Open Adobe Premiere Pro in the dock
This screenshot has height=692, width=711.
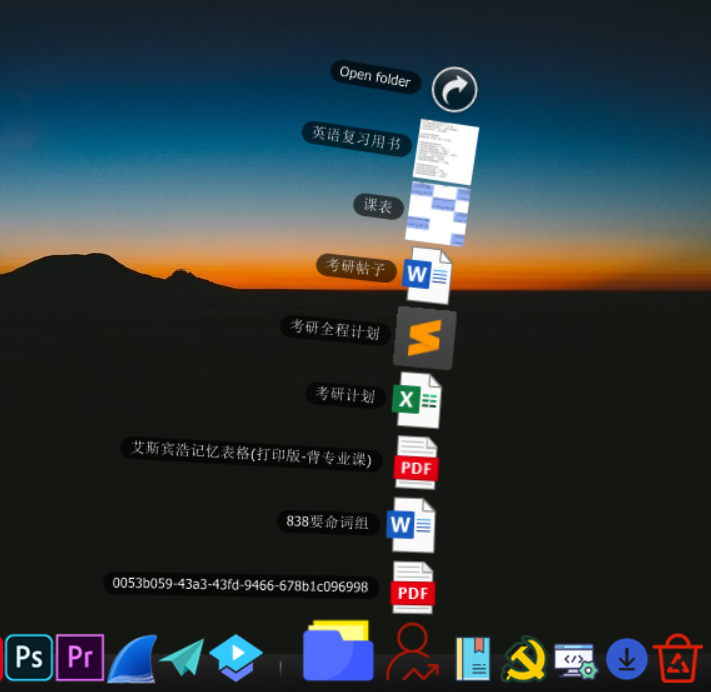[x=80, y=657]
